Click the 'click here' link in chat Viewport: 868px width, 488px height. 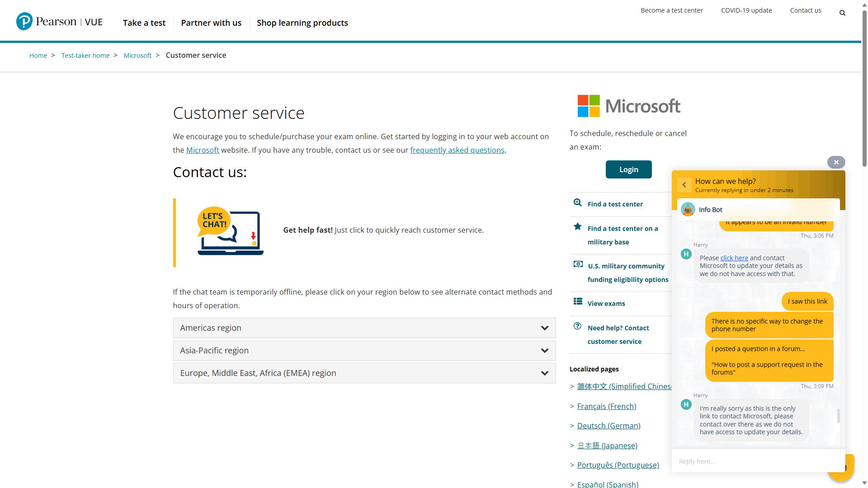734,258
